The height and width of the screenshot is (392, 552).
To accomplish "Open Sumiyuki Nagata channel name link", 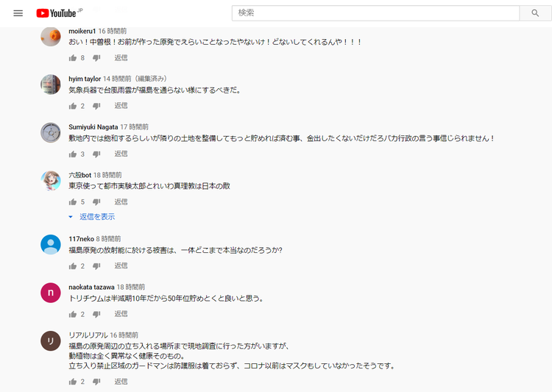I will point(93,127).
